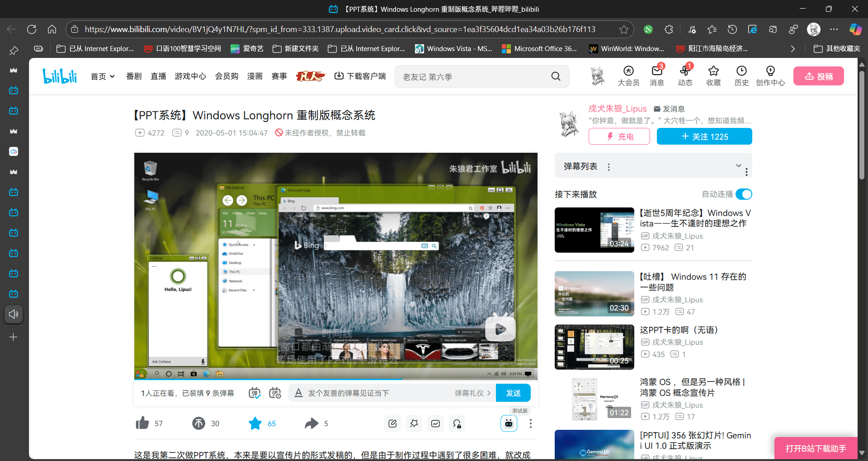Click the pin icon below the video

[414, 423]
